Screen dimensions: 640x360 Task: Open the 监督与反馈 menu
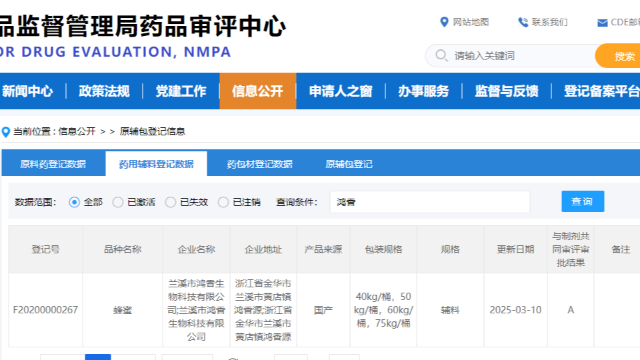(506, 91)
